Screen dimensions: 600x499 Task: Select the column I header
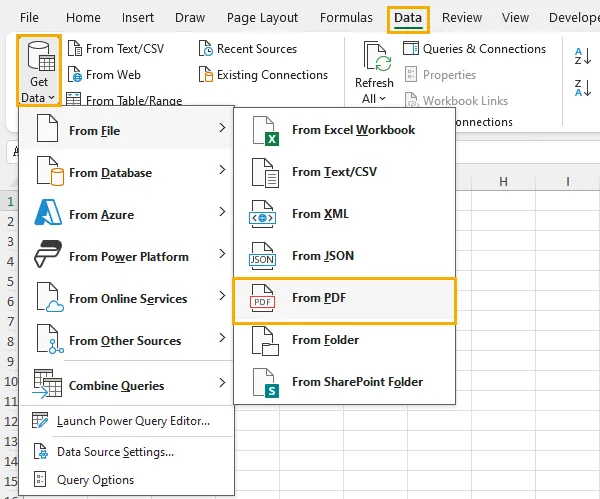point(567,181)
